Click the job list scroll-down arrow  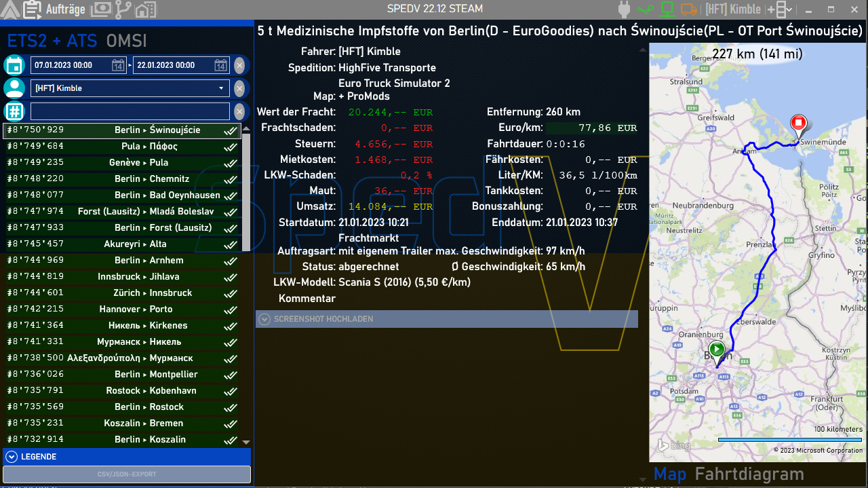pos(246,443)
